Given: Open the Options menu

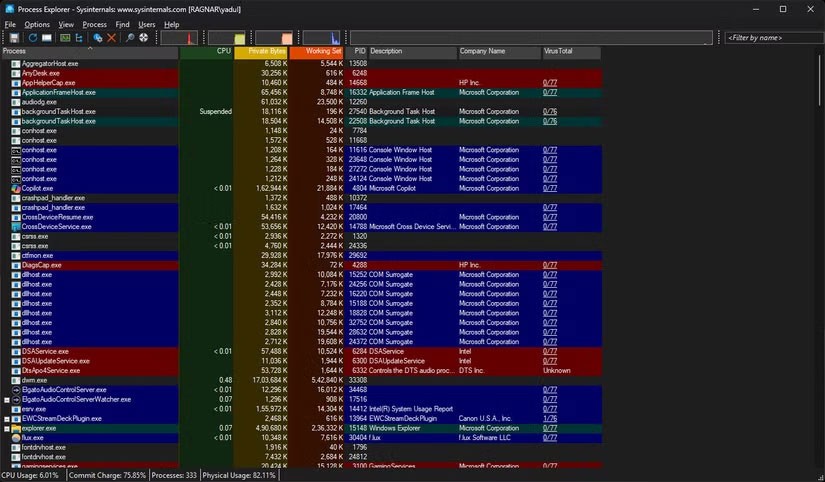Looking at the screenshot, I should pyautogui.click(x=37, y=24).
